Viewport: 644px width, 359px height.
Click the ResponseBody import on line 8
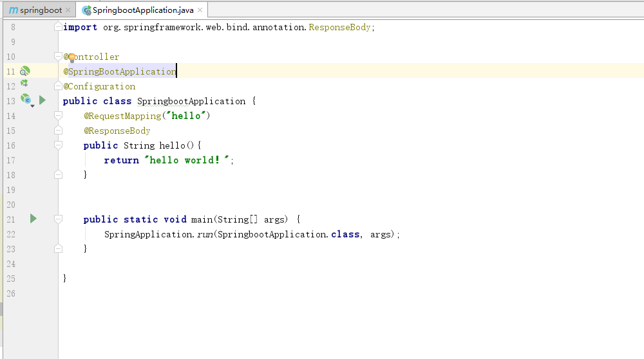[339, 27]
